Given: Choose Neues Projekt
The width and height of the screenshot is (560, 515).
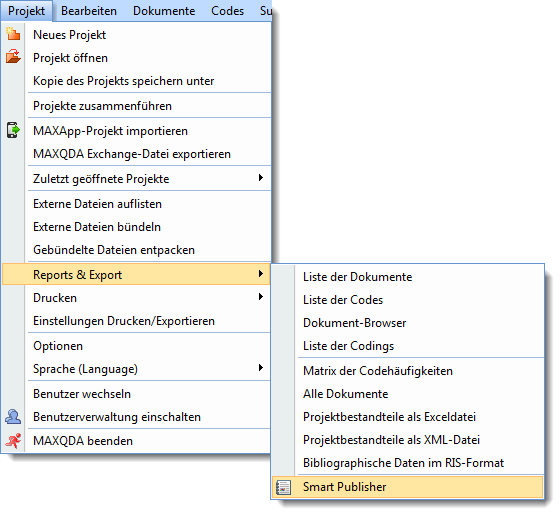Looking at the screenshot, I should 136,35.
